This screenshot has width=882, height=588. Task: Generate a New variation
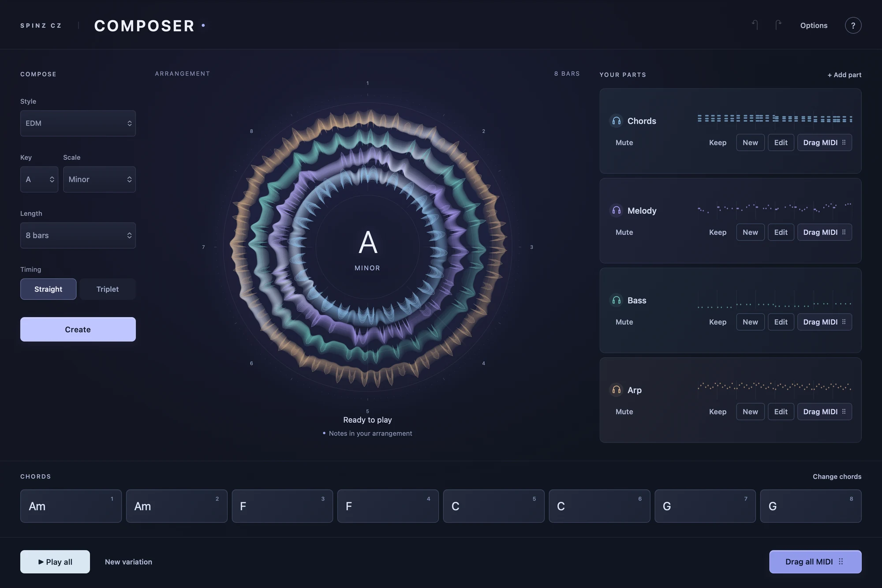point(128,562)
